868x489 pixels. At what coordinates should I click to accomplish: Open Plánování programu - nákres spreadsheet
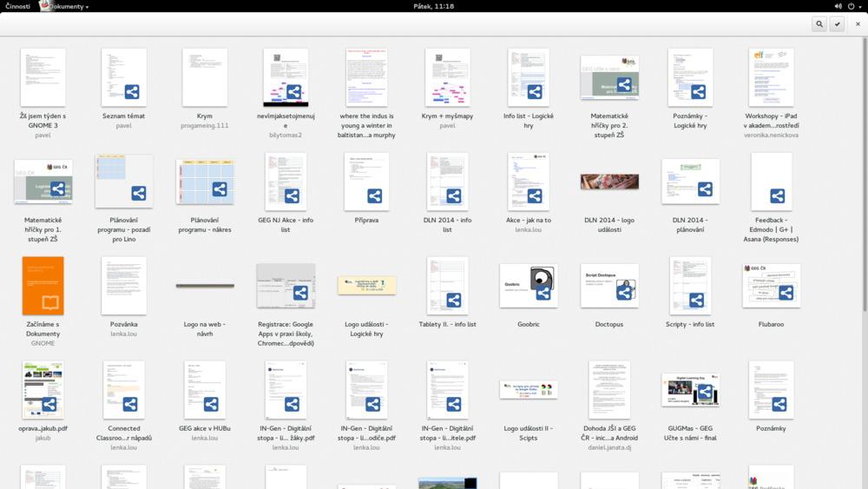[x=205, y=182]
